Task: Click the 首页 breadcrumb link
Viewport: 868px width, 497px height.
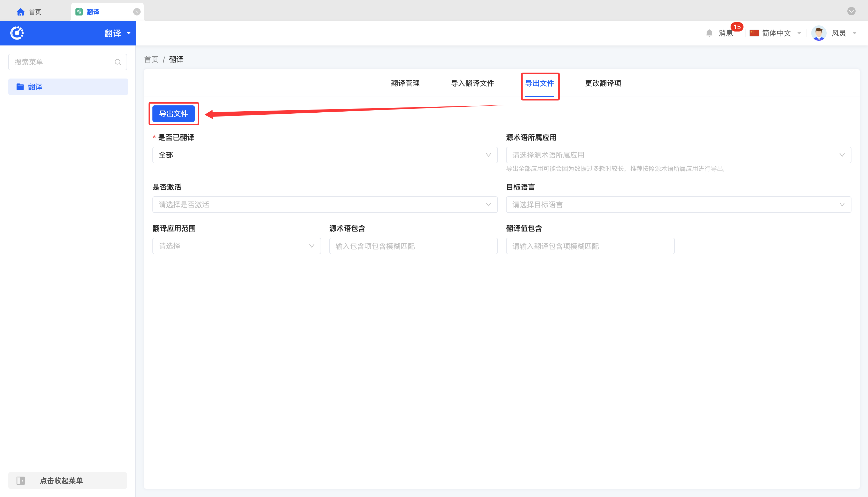Action: click(x=151, y=60)
